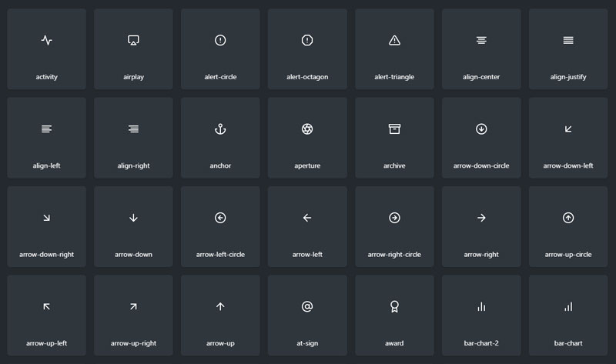Select the airplay icon
The width and height of the screenshot is (616, 364).
coord(133,40)
